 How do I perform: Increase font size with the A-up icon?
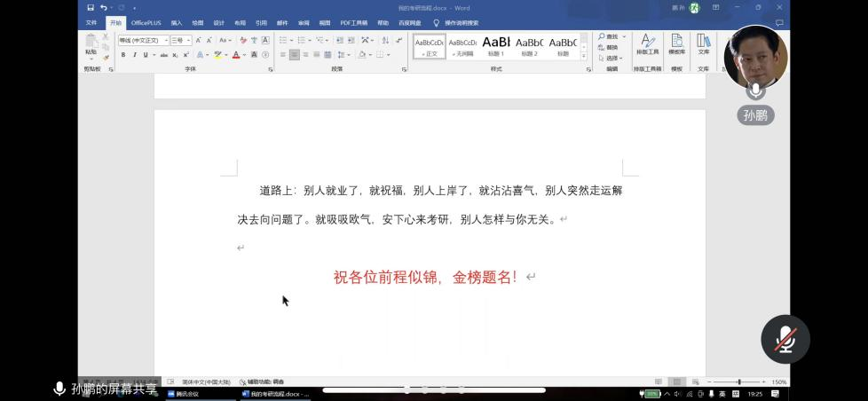click(198, 41)
